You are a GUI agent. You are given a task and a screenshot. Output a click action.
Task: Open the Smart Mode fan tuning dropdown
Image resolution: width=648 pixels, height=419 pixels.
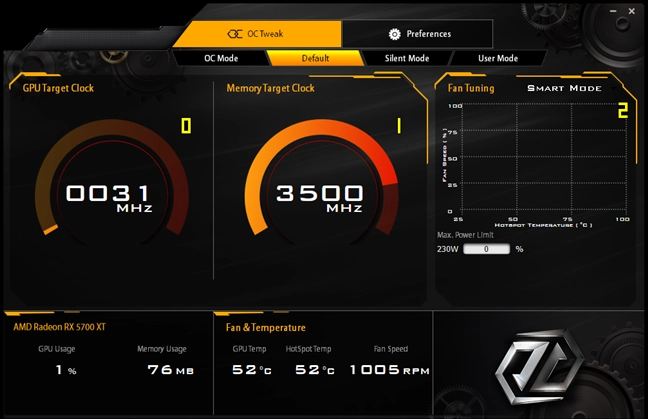[571, 88]
